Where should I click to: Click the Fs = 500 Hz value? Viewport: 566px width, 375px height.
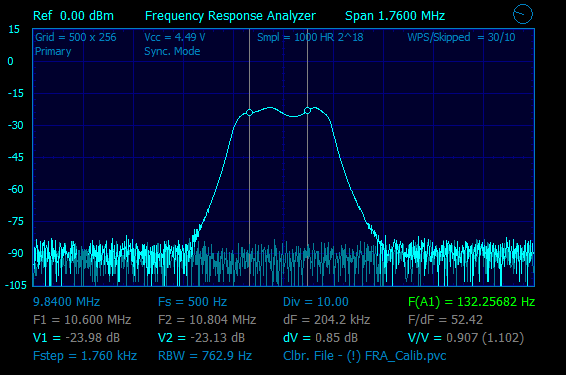coord(192,302)
